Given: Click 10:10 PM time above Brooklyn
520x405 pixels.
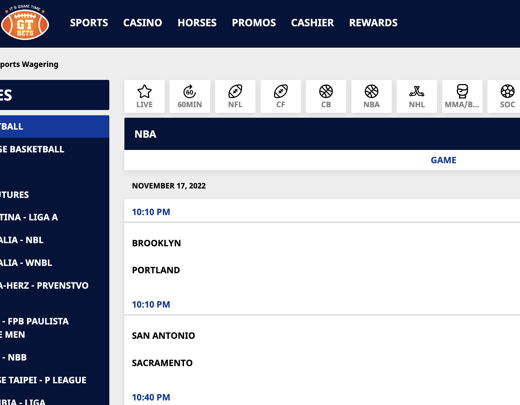Looking at the screenshot, I should click(151, 212).
